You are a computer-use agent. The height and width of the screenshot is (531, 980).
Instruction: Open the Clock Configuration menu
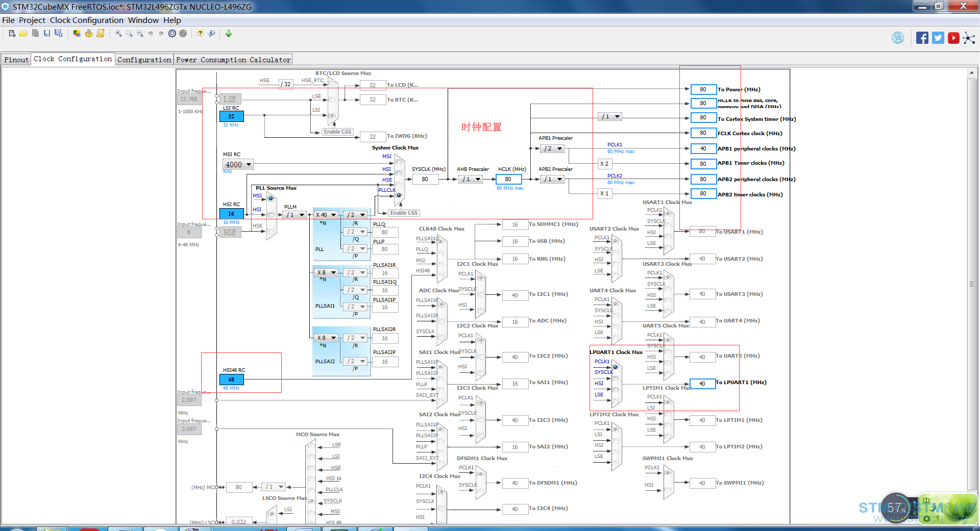click(x=87, y=20)
